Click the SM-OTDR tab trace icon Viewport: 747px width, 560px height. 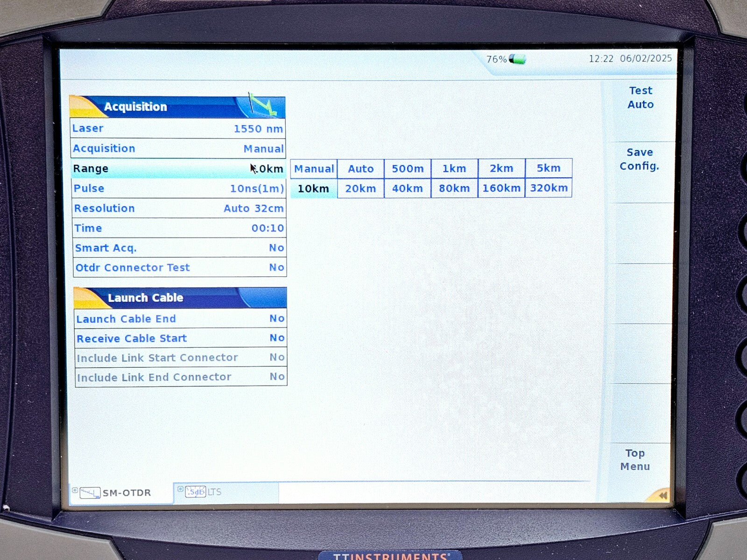tap(90, 493)
